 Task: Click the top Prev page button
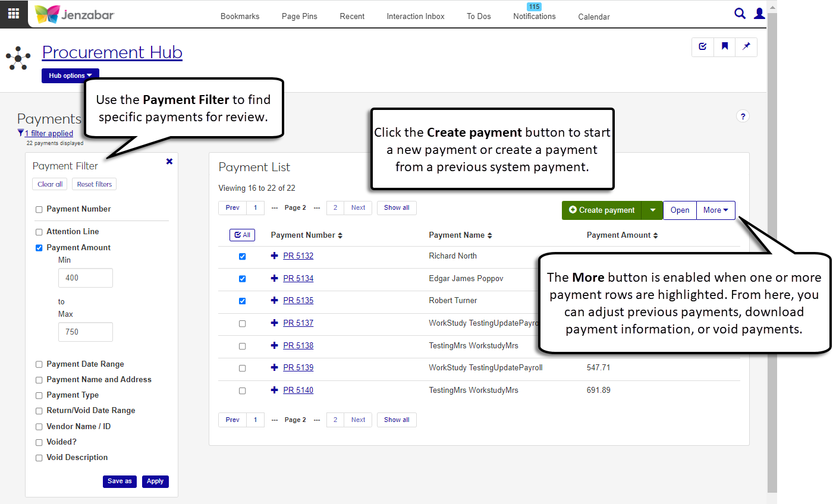click(232, 208)
